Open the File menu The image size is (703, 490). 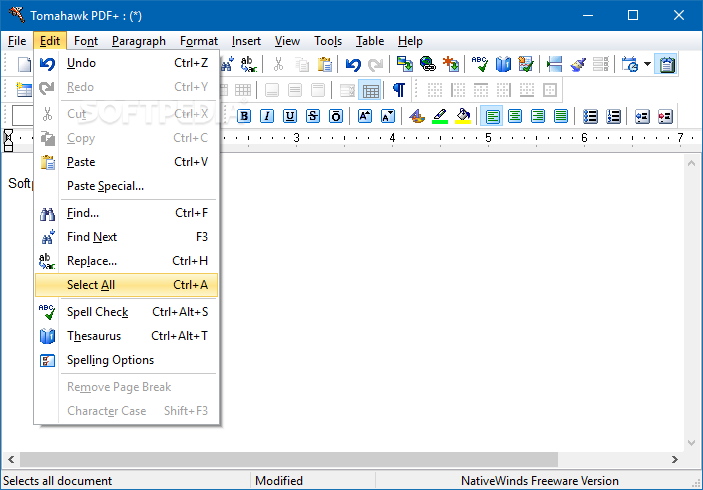click(x=17, y=41)
